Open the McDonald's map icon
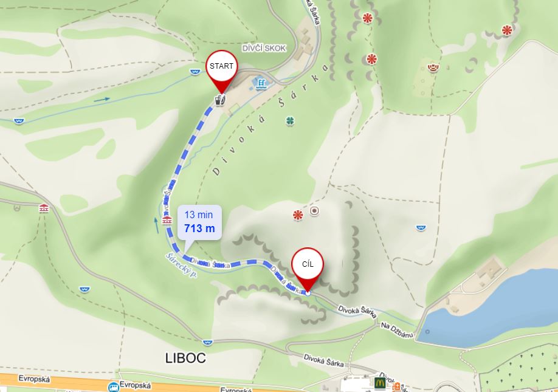This screenshot has width=558, height=392. click(380, 383)
